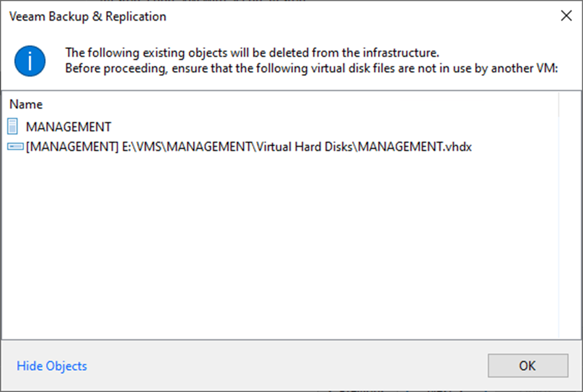Viewport: 583px width, 392px height.
Task: Click the MANAGEMENT virtual machine icon
Action: [x=14, y=126]
